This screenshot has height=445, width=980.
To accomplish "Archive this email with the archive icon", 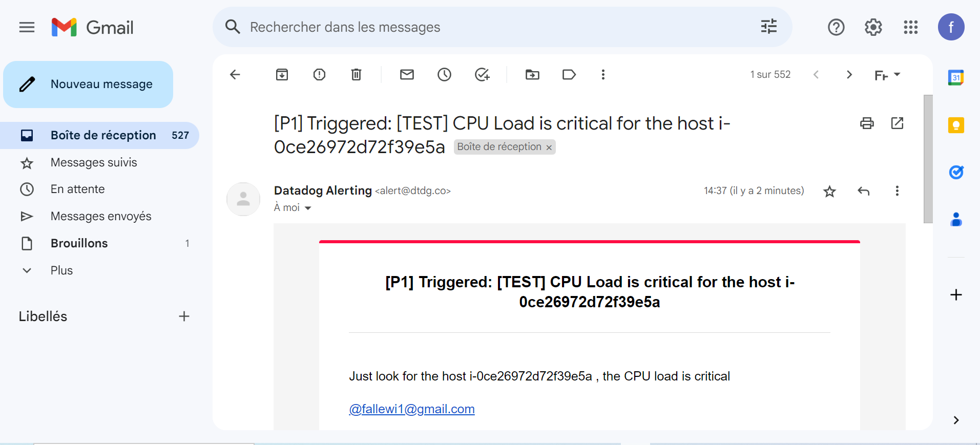I will point(282,75).
